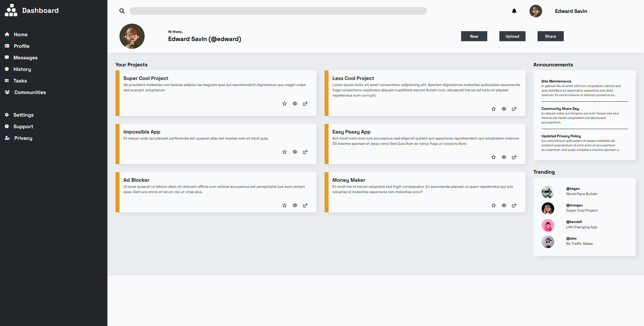Click the Share button in header
The image size is (644, 326).
551,36
